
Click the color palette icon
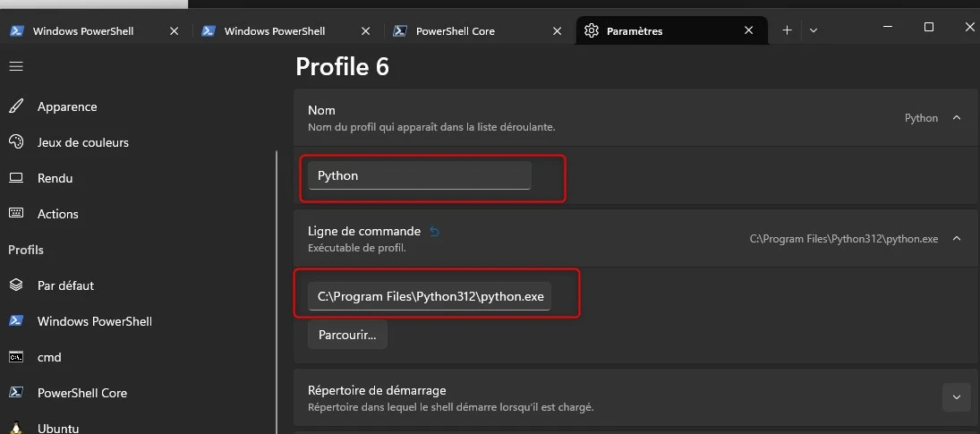(16, 142)
